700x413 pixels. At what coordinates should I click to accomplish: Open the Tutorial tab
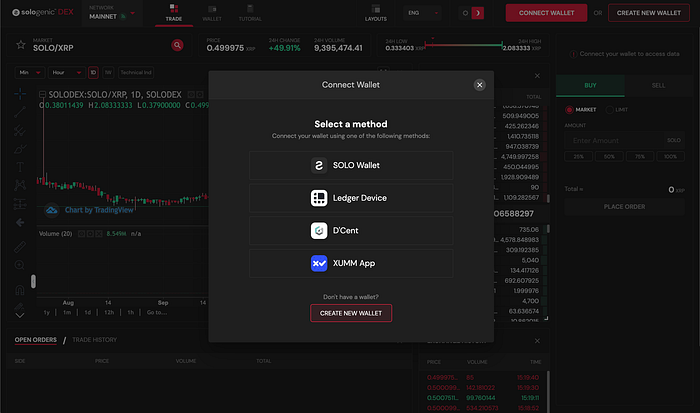250,13
